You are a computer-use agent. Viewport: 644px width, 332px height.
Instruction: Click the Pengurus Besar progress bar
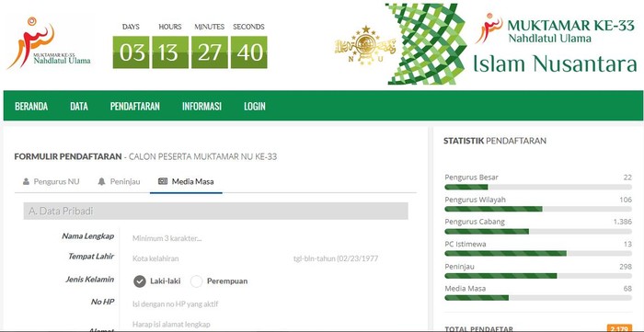[538, 187]
